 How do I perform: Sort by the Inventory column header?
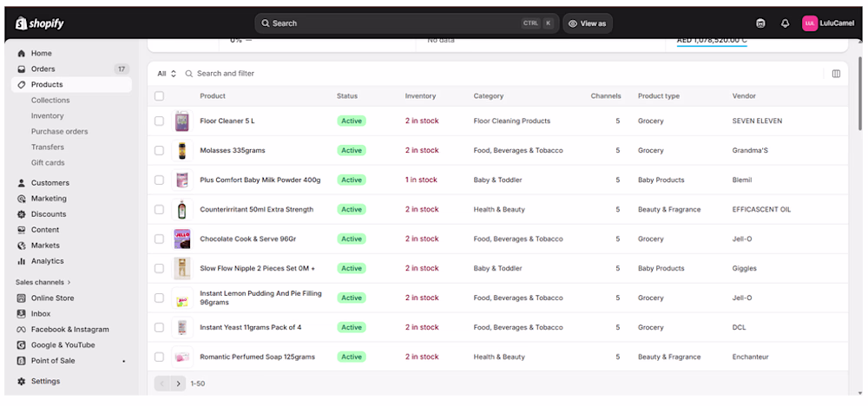click(420, 96)
